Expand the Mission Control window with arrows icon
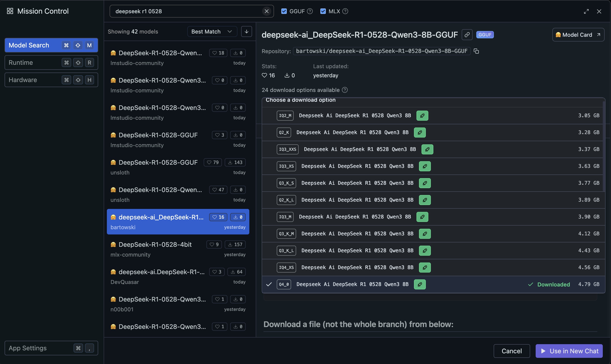Viewport: 611px width, 364px height. [586, 12]
